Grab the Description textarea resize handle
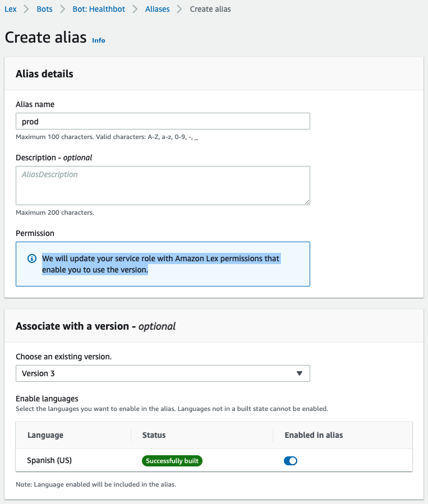428x504 pixels. (307, 202)
